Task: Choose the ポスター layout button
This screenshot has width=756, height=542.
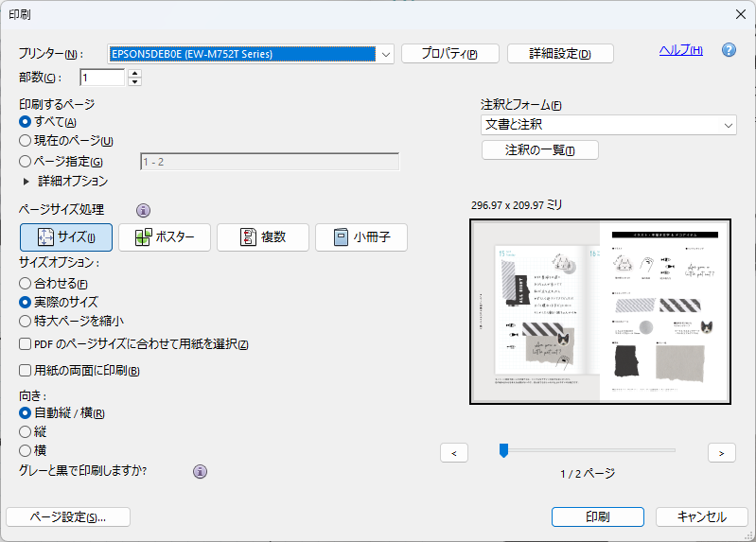Action: pyautogui.click(x=165, y=237)
